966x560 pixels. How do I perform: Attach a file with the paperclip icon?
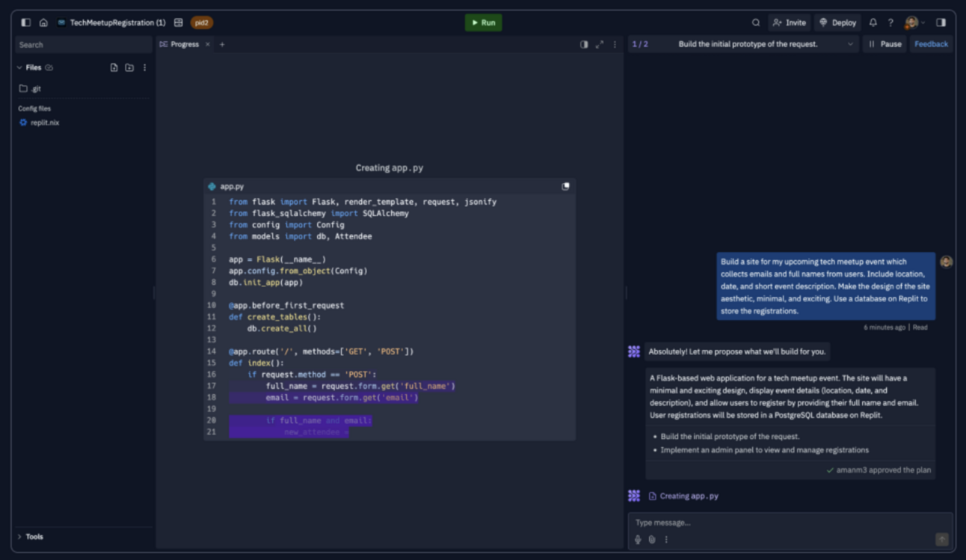coord(652,540)
